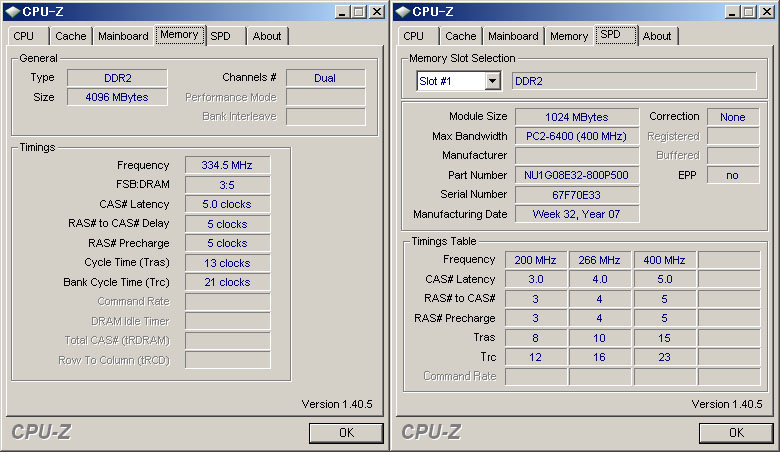Click the EPP value no
Image resolution: width=780 pixels, height=452 pixels.
733,175
